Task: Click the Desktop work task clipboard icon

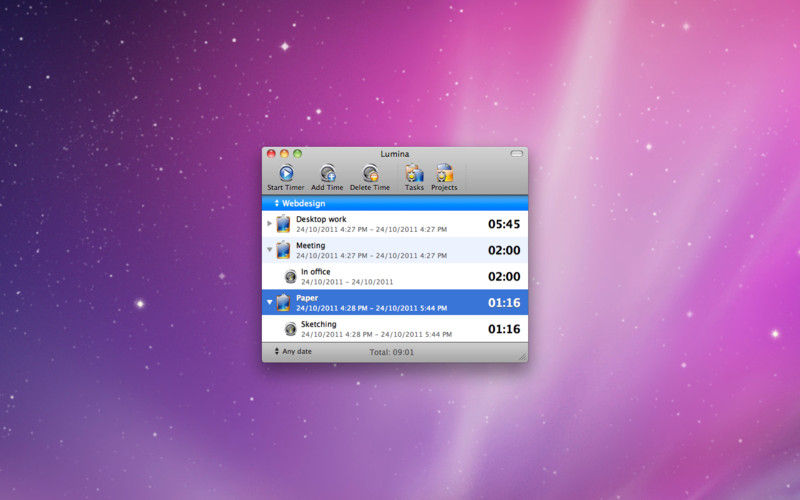Action: [x=283, y=224]
